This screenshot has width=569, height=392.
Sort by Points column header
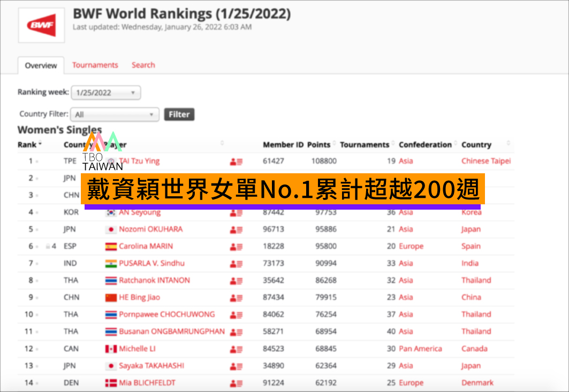tap(319, 145)
